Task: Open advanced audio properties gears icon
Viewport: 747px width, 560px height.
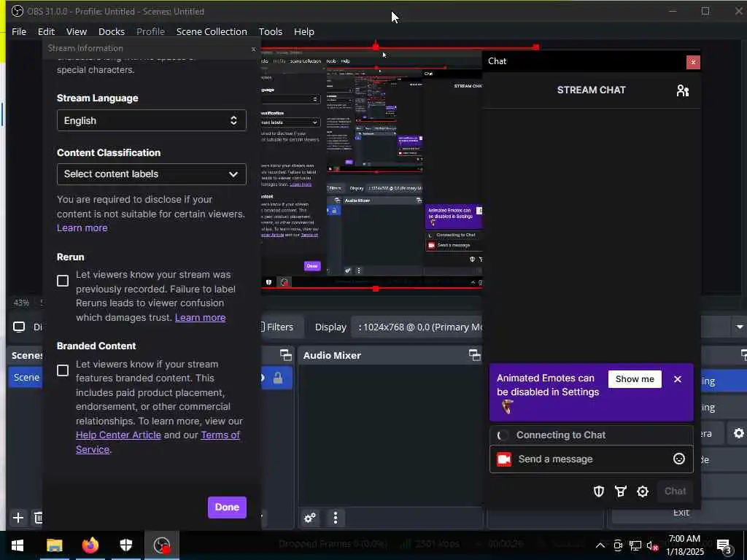Action: coord(310,518)
